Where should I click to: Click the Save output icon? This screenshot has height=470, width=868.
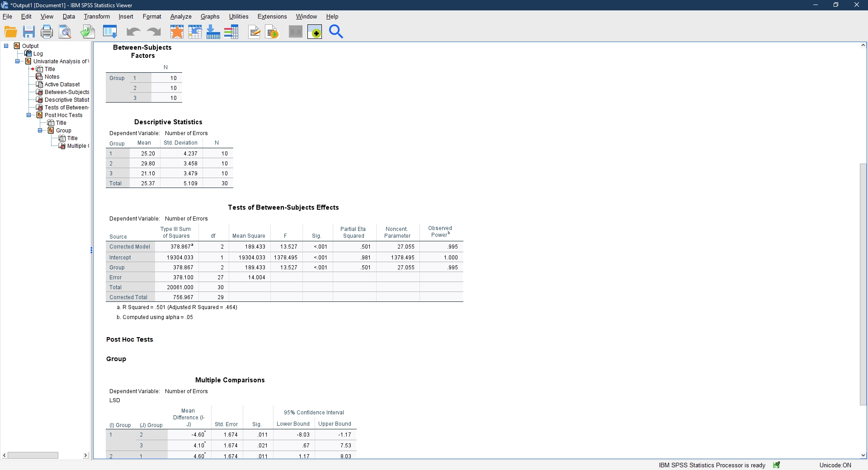pos(29,32)
